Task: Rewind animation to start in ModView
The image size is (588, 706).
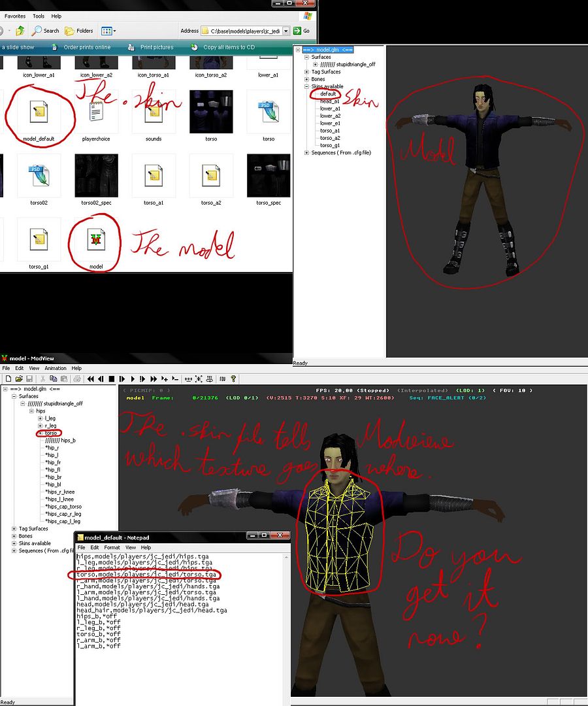Action: (x=91, y=379)
